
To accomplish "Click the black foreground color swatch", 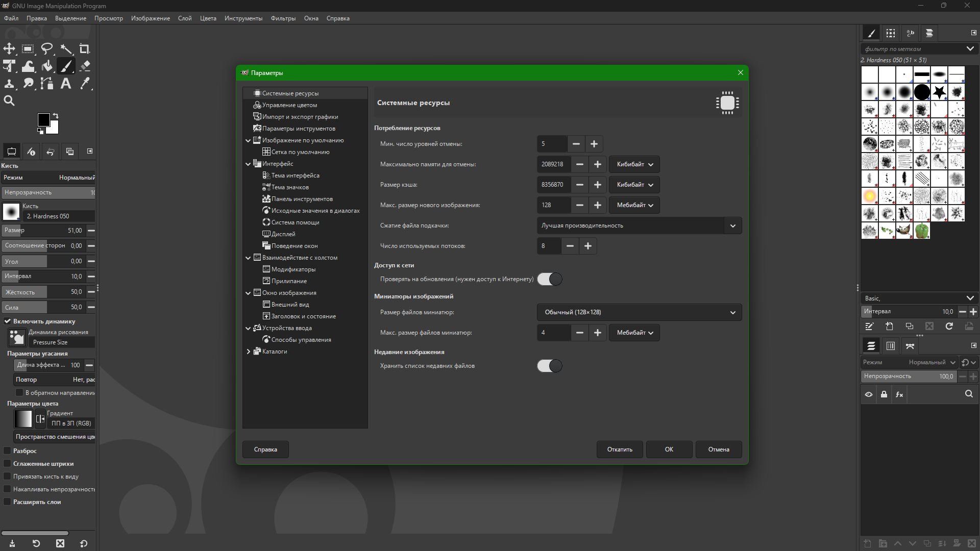I will (43, 120).
